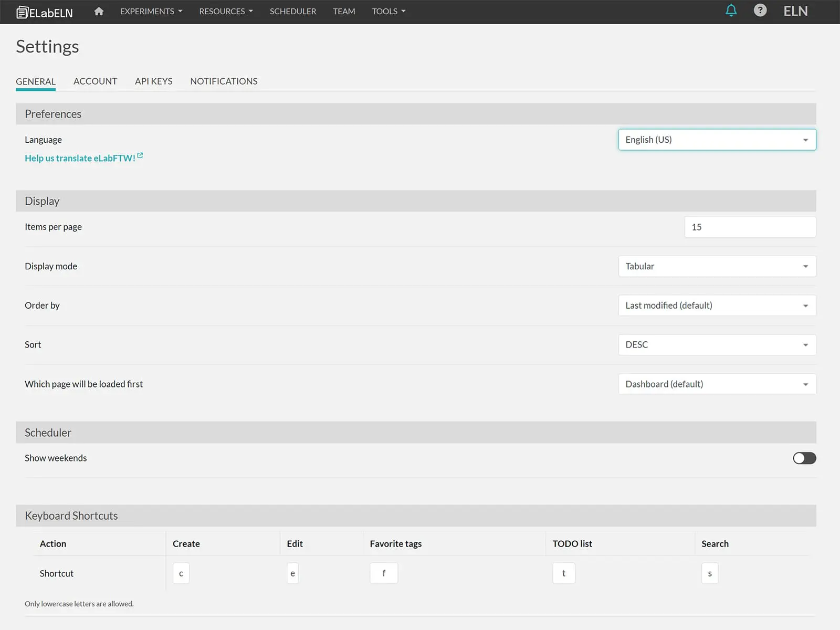The width and height of the screenshot is (840, 630).
Task: Click the ELabELN logo
Action: click(45, 12)
